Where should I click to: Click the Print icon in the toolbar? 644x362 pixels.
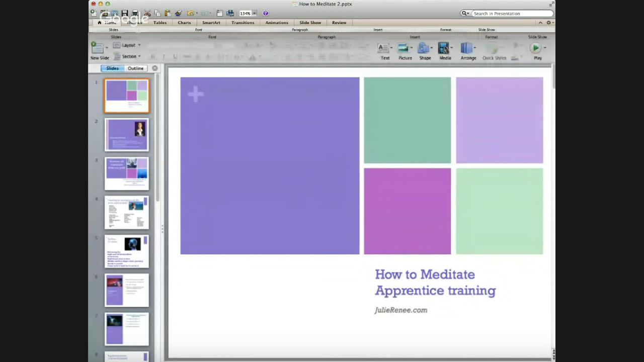click(134, 13)
